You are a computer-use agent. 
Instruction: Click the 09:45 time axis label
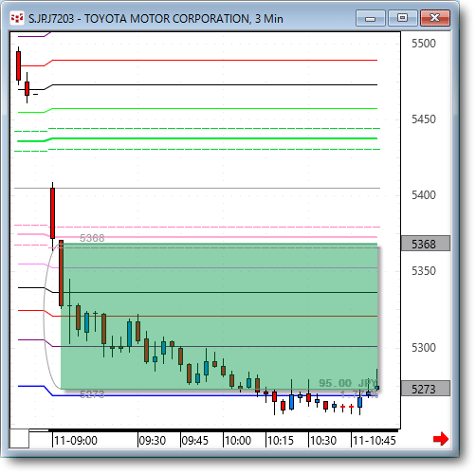coord(195,440)
